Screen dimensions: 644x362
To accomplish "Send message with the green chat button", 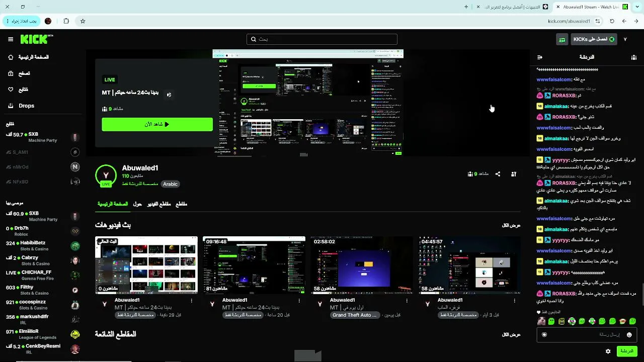I will tap(627, 351).
